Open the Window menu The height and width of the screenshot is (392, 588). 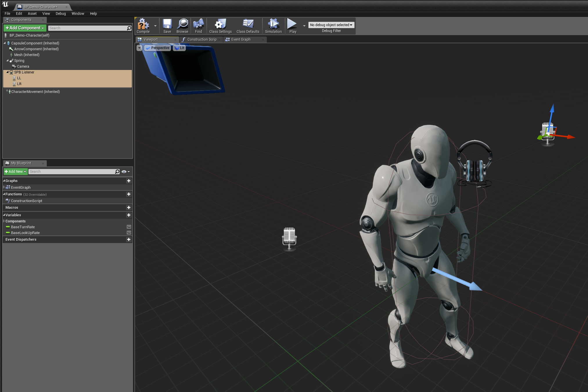78,14
